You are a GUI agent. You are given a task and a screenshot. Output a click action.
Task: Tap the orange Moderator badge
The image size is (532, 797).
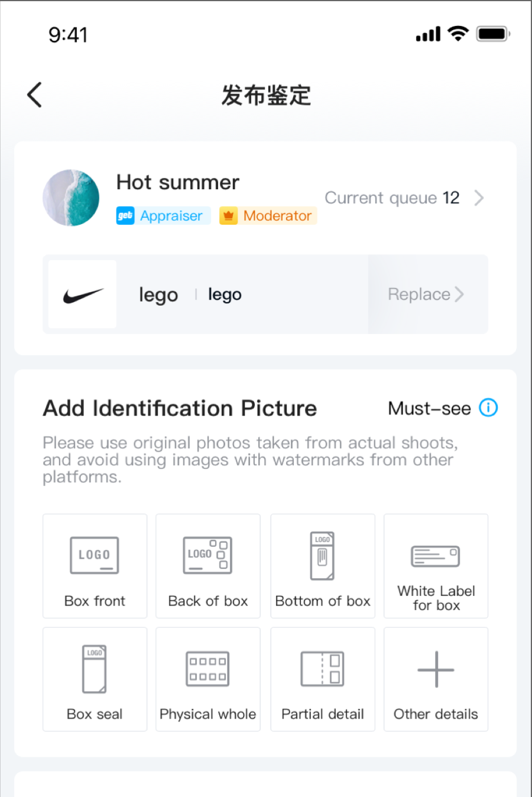pyautogui.click(x=268, y=216)
